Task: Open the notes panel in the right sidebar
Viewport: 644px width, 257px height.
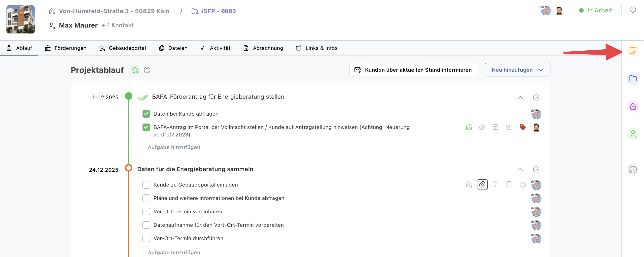Action: pyautogui.click(x=633, y=51)
